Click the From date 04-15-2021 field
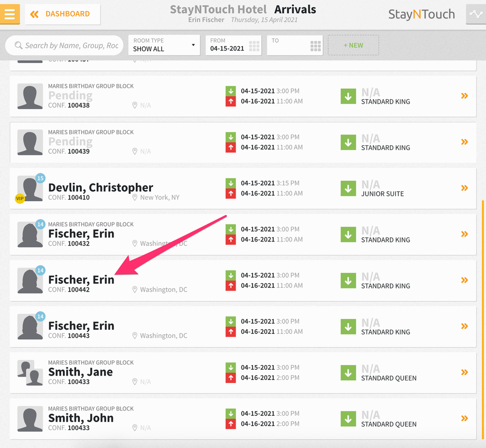 233,45
